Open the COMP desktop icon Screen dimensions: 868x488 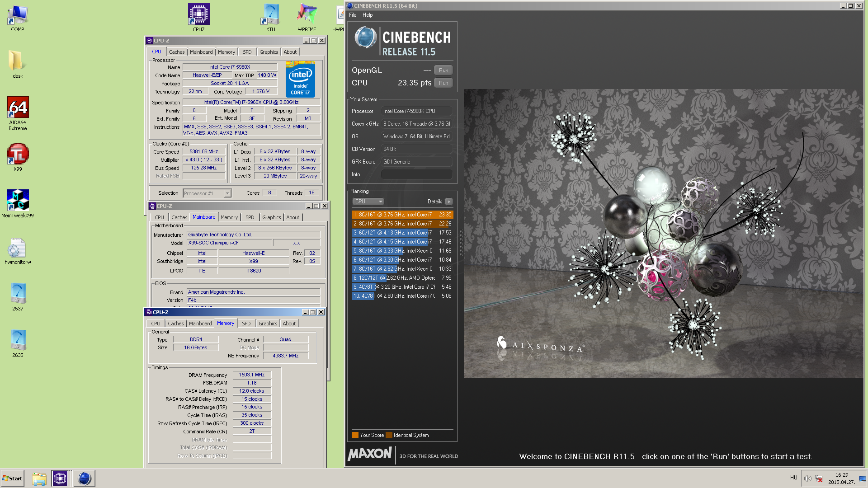coord(18,18)
